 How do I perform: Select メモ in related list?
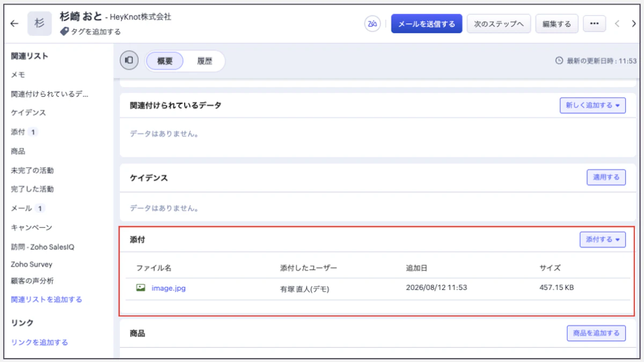(18, 75)
